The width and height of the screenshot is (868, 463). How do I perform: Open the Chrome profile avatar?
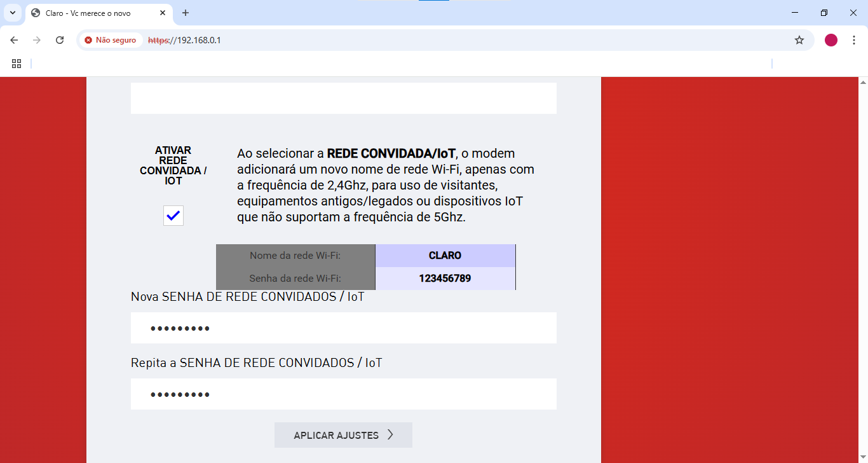831,40
